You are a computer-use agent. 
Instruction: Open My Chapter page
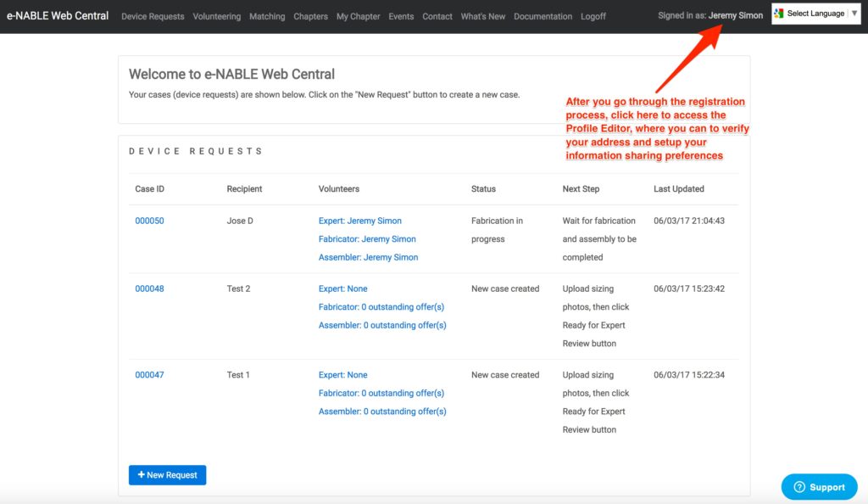(x=359, y=17)
